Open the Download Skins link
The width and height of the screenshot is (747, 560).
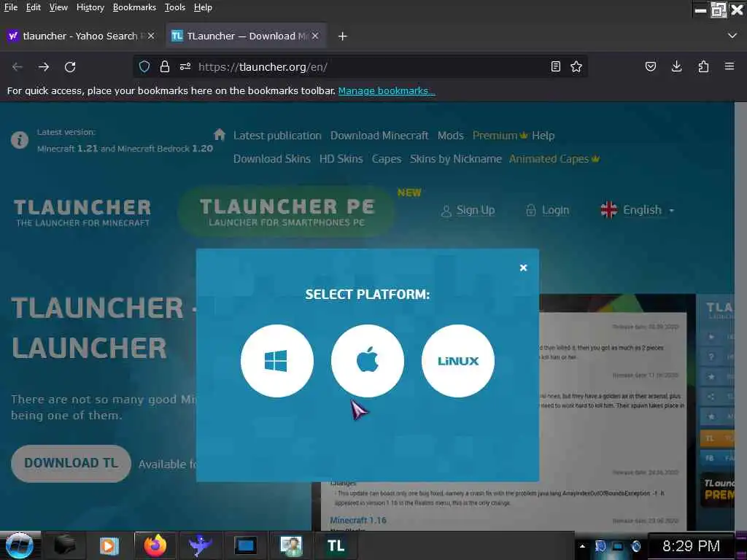pos(272,159)
